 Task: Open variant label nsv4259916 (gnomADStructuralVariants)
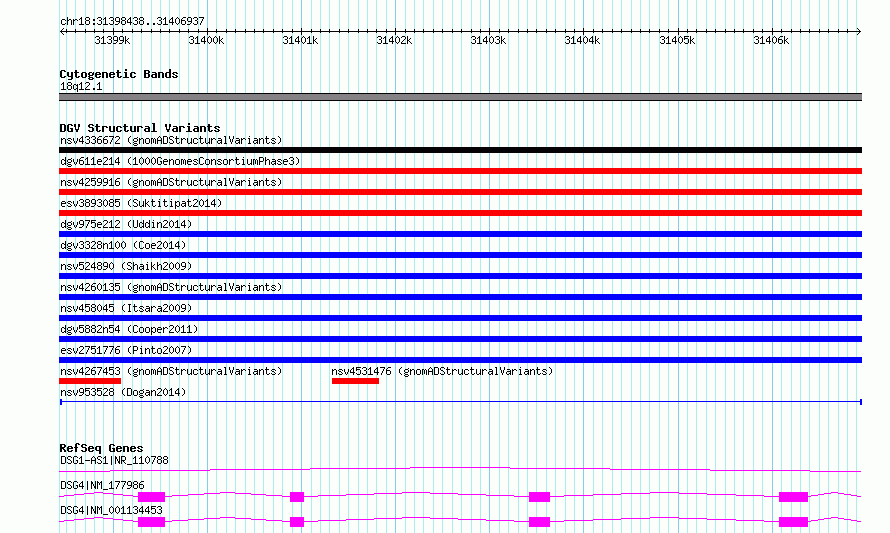pos(171,182)
